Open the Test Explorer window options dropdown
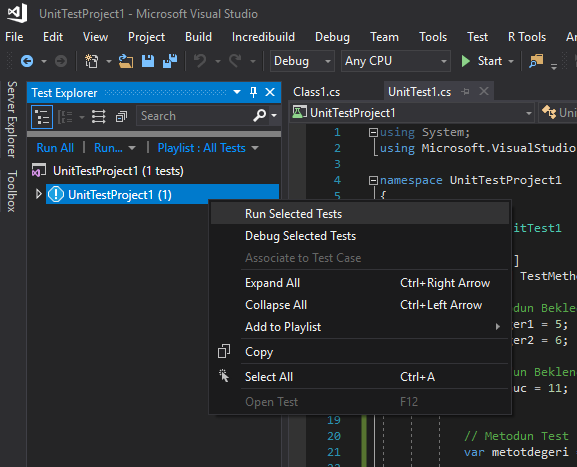Image resolution: width=577 pixels, height=467 pixels. [x=237, y=92]
